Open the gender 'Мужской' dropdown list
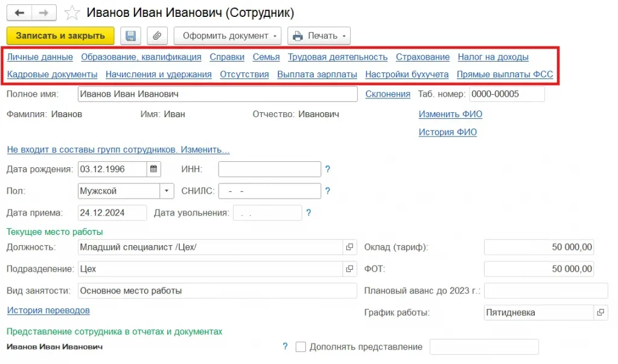Screen dimensions: 618x364 tap(167, 191)
